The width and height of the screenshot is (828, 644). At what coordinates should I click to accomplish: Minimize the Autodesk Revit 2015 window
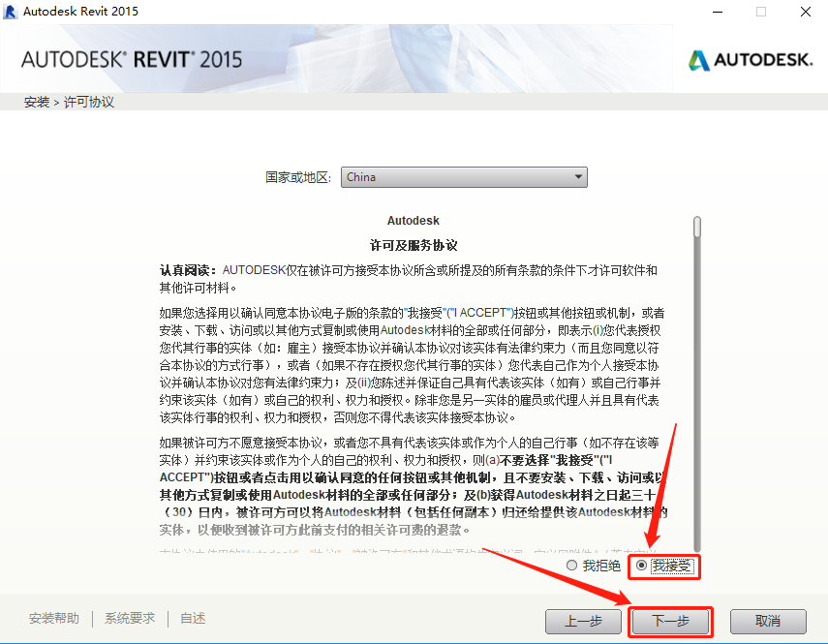[718, 12]
